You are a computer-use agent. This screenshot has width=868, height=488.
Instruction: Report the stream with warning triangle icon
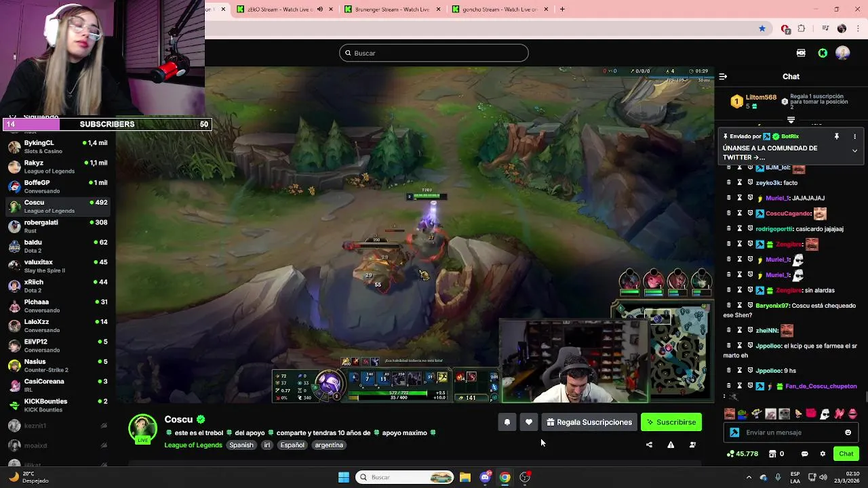(x=671, y=445)
